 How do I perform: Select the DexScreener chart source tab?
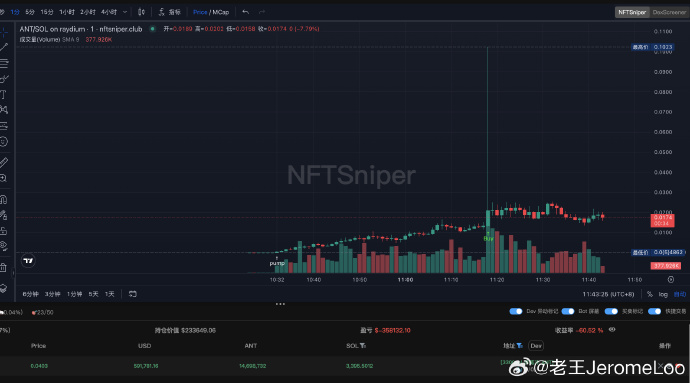pos(669,12)
